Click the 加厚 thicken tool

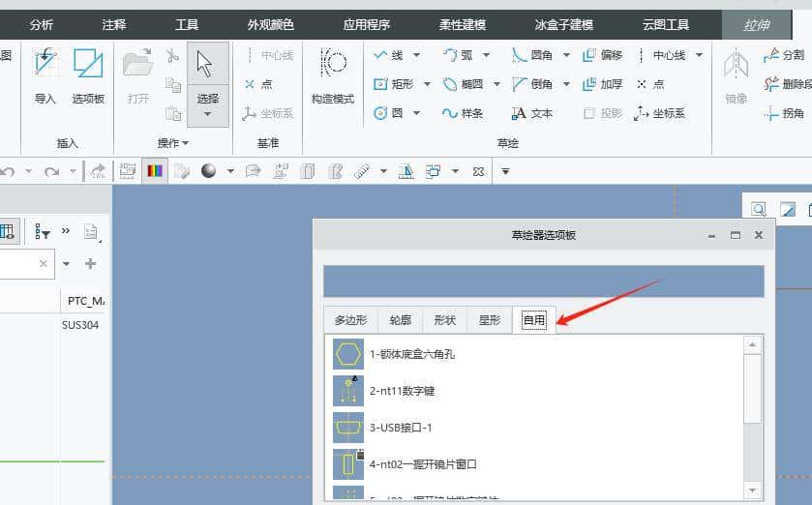[602, 84]
